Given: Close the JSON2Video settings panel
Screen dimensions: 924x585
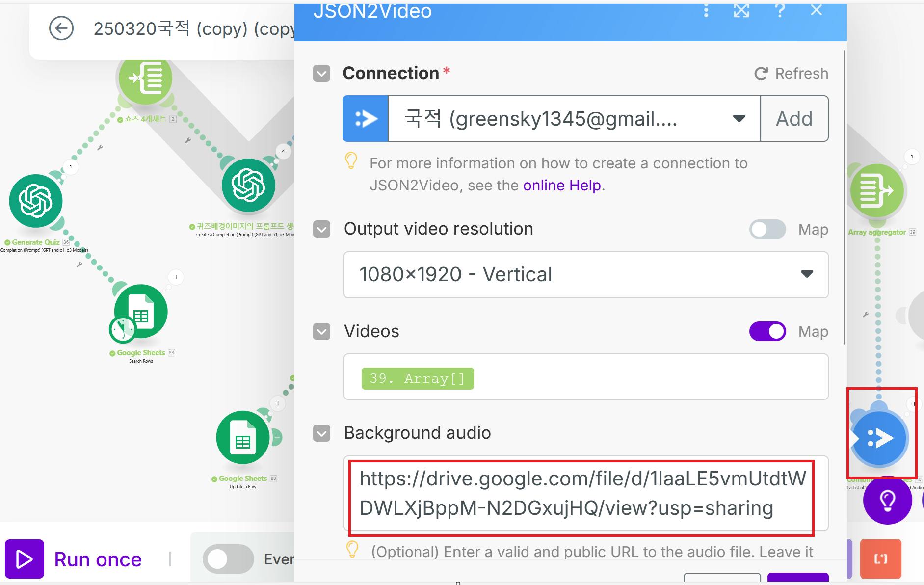Looking at the screenshot, I should pos(816,10).
